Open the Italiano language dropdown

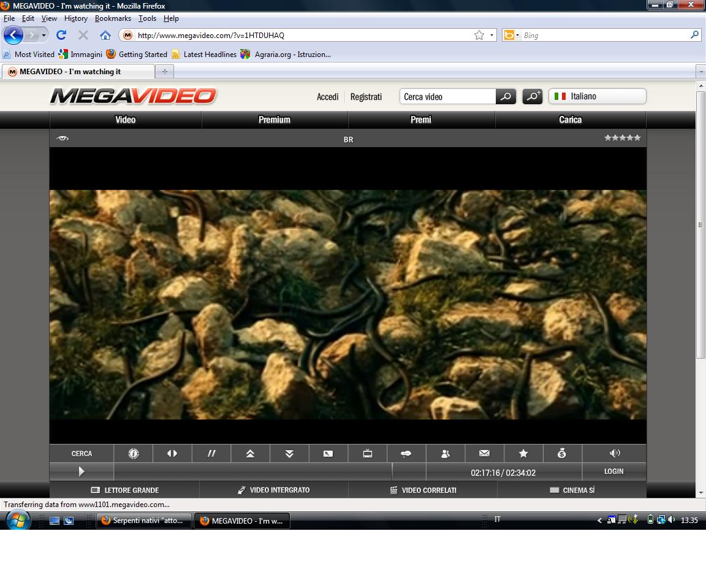coord(597,96)
